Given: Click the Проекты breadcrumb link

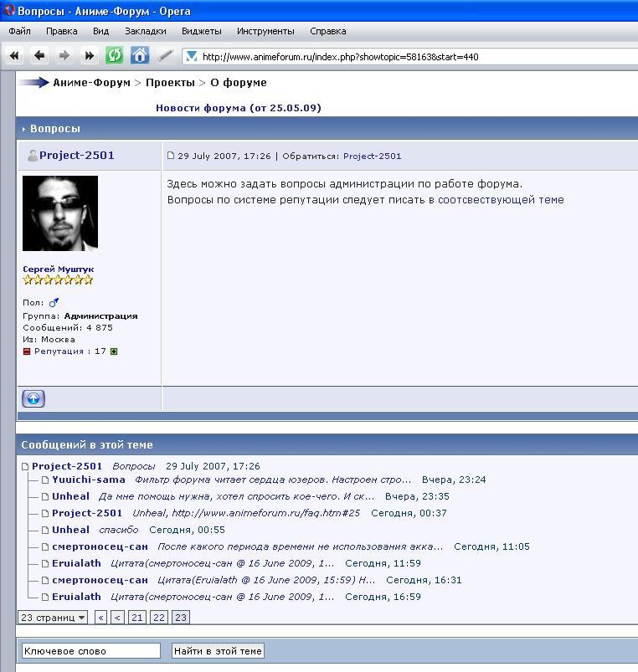Looking at the screenshot, I should [x=170, y=83].
